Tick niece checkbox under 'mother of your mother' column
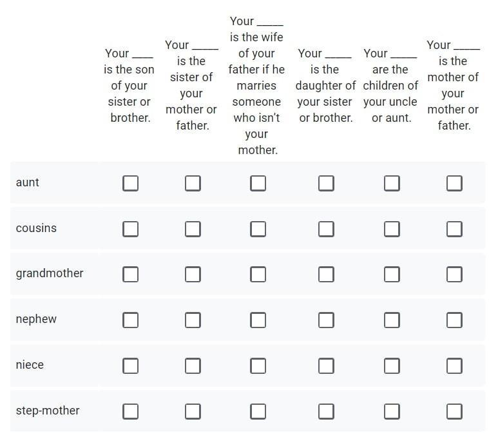Screen dimensions: 489x448 [454, 365]
